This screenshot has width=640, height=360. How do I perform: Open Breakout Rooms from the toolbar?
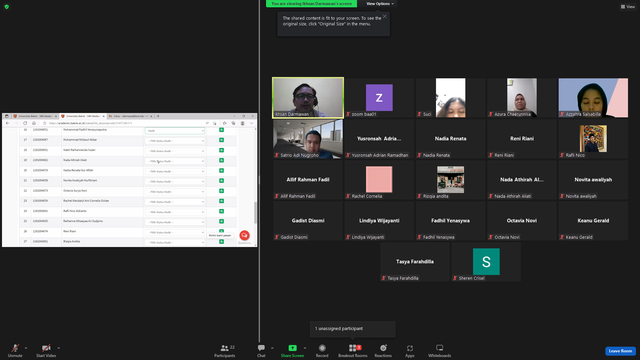pos(353,350)
